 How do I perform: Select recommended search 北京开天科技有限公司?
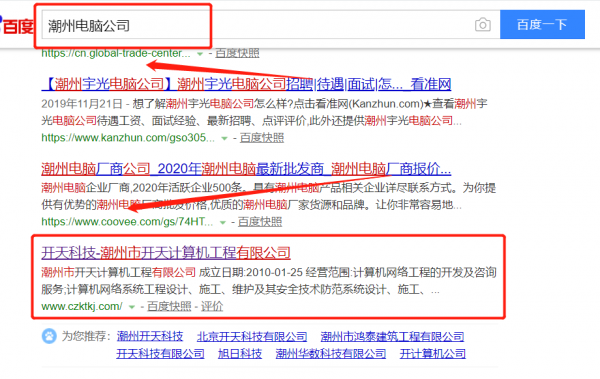click(252, 337)
